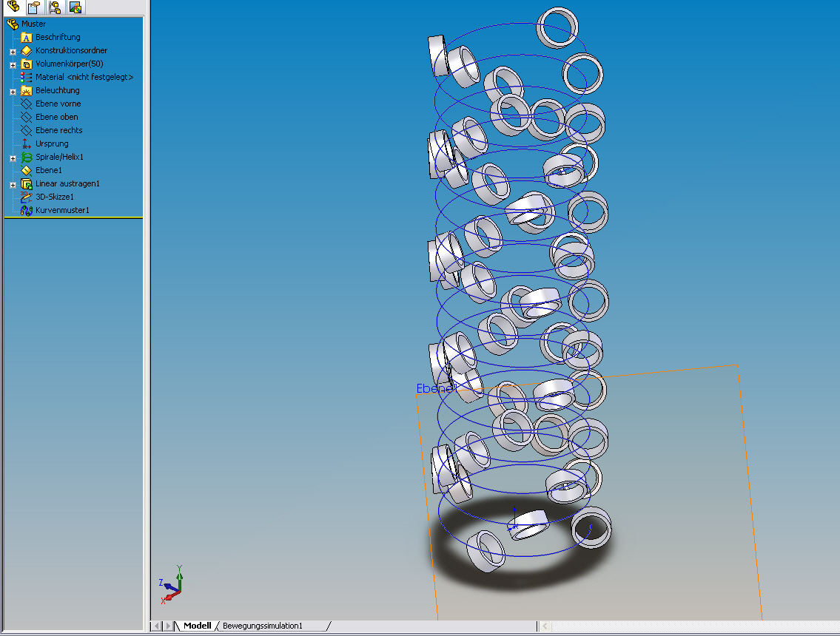This screenshot has width=840, height=636.
Task: Click the XYZ orientation triad
Action: (172, 585)
